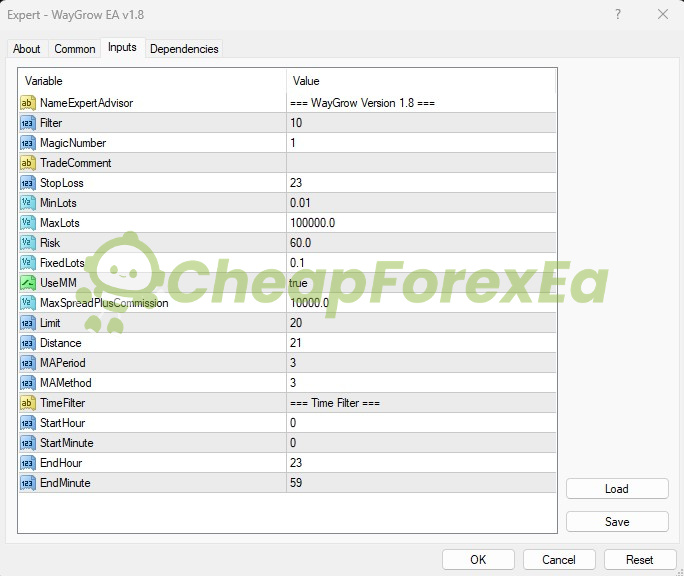Click the integer icon beside EndHour

(x=27, y=463)
